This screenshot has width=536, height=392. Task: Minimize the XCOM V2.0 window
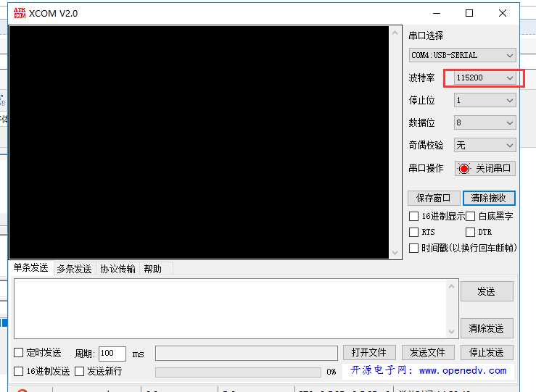(x=437, y=13)
